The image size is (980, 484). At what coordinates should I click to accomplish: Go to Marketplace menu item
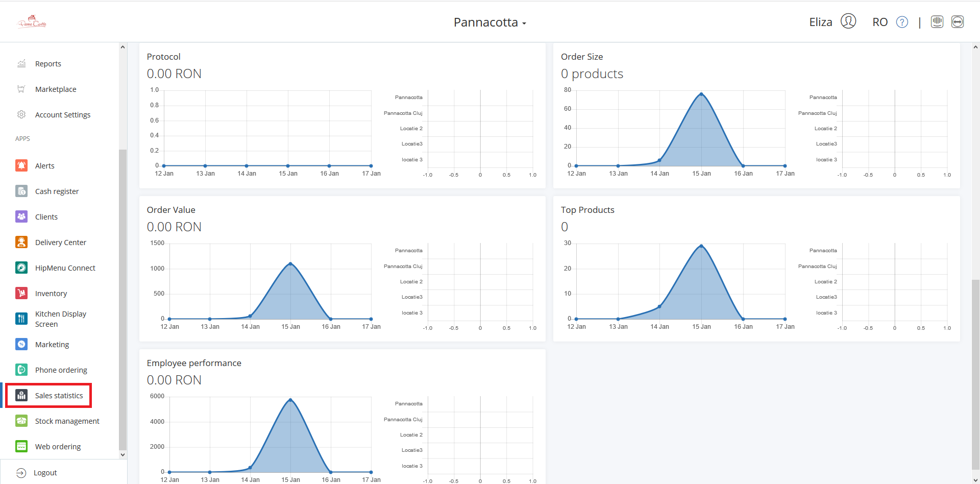tap(56, 89)
